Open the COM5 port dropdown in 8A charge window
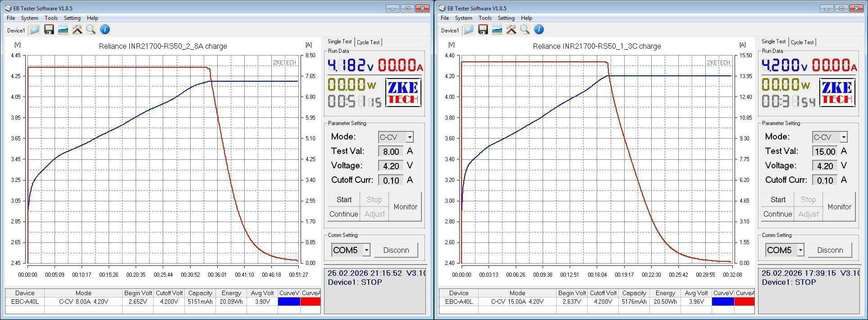 (x=366, y=250)
